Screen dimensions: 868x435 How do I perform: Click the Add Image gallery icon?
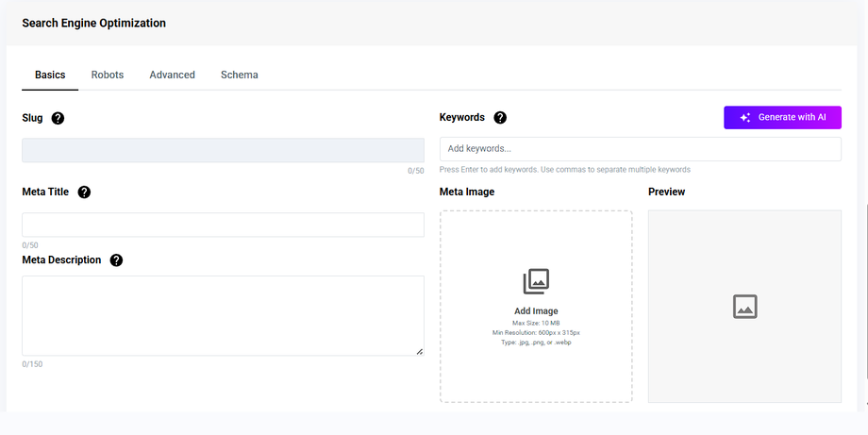[536, 281]
